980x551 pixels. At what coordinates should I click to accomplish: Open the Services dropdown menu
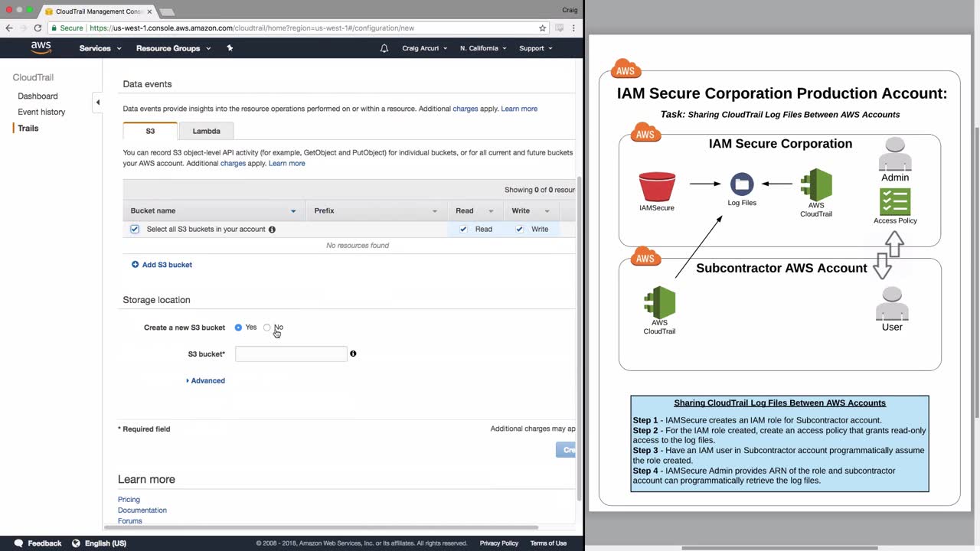[100, 48]
